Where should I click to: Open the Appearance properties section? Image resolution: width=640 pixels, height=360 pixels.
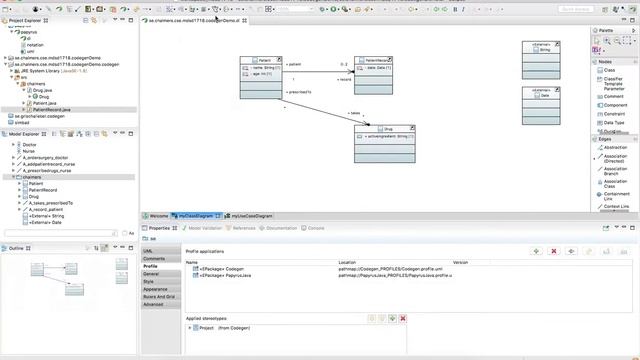161,289
